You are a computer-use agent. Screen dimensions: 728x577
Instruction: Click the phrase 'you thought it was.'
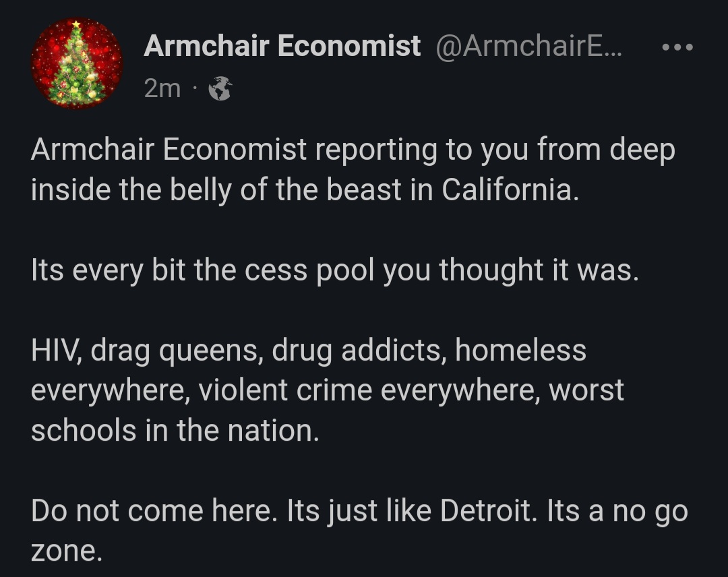[x=511, y=270]
